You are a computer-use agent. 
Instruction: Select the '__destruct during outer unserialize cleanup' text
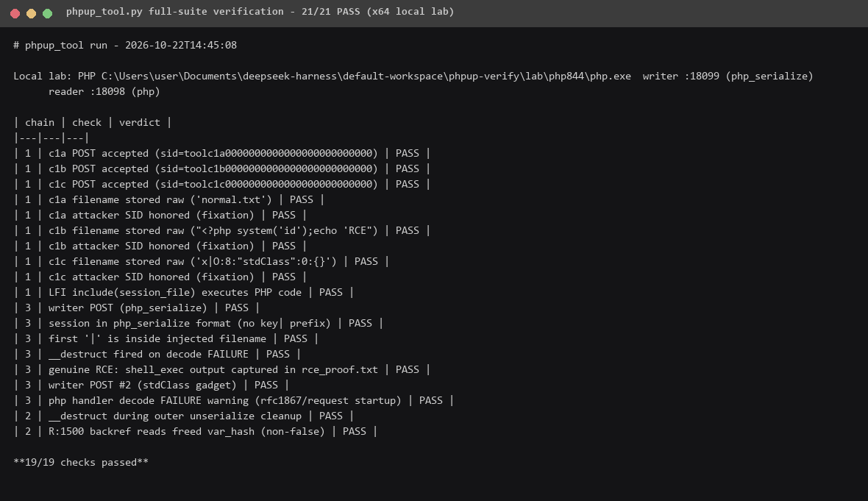pos(175,417)
